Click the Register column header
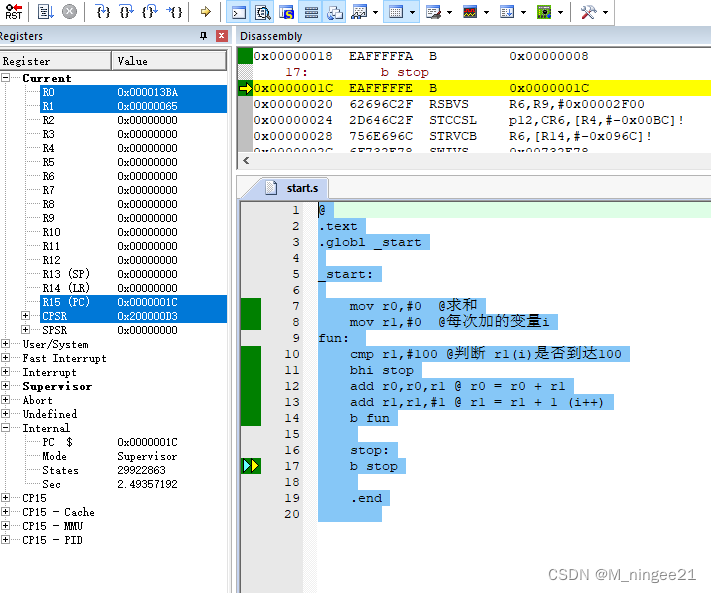Image resolution: width=711 pixels, height=593 pixels. 55,61
